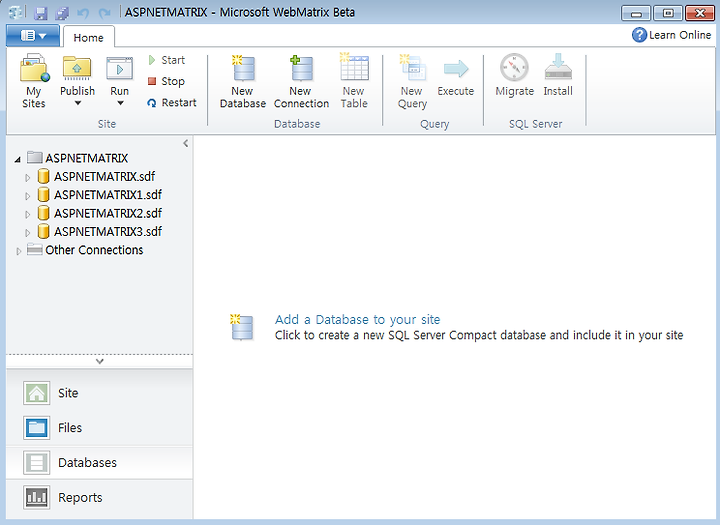720x525 pixels.
Task: Maximize the WebMatrix window
Action: tap(668, 13)
